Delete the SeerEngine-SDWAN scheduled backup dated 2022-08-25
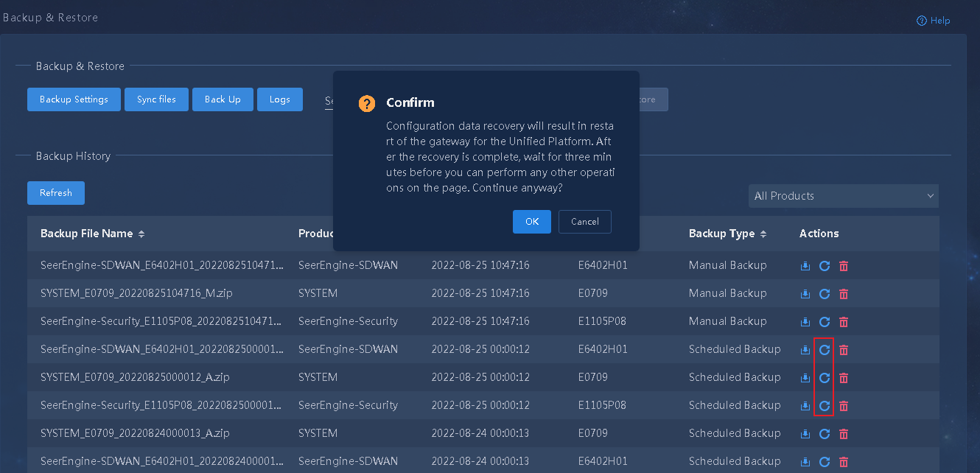The width and height of the screenshot is (980, 473). [844, 350]
